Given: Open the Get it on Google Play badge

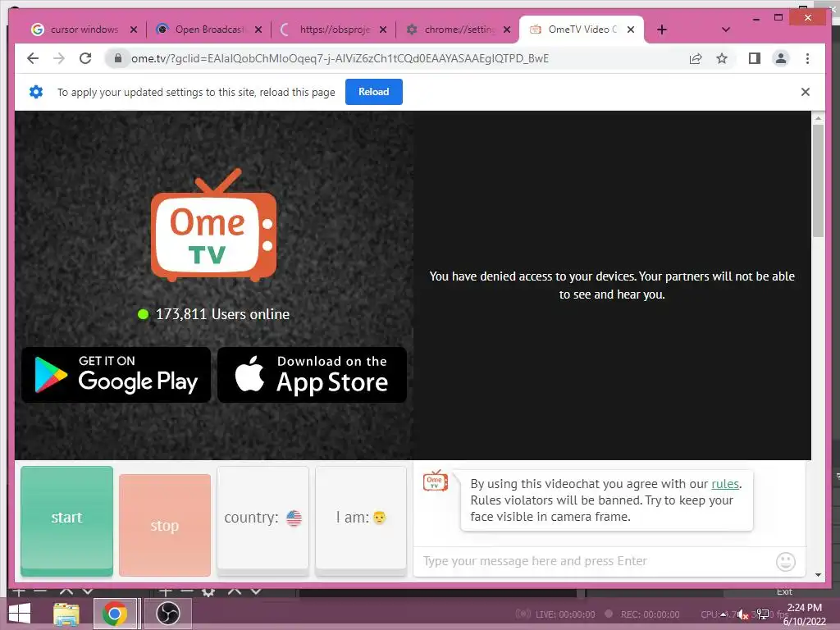Looking at the screenshot, I should click(x=116, y=375).
